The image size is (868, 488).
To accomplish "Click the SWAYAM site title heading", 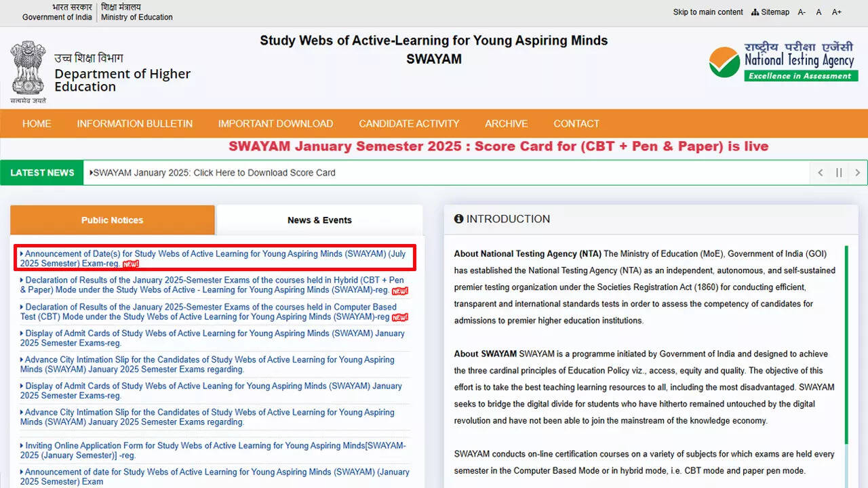I will (434, 49).
